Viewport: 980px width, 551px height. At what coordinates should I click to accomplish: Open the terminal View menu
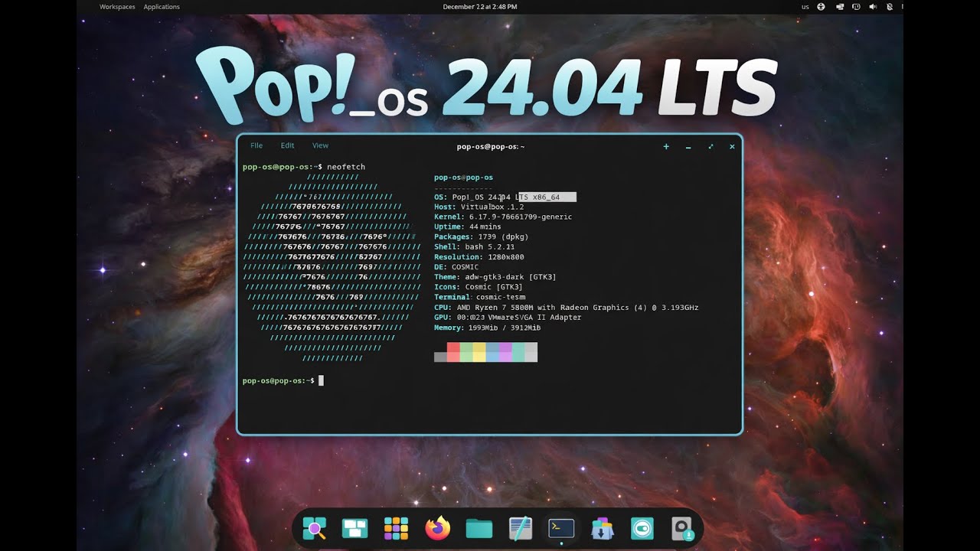pyautogui.click(x=320, y=145)
